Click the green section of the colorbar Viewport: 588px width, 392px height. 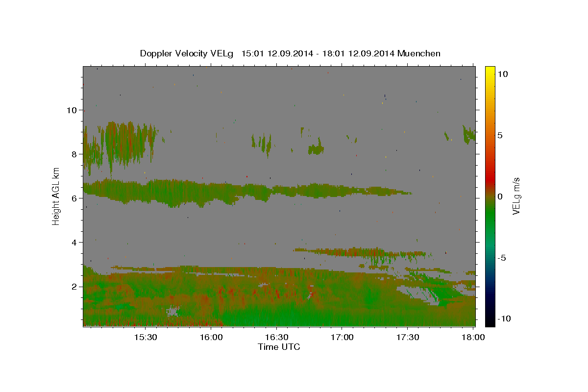pos(490,216)
